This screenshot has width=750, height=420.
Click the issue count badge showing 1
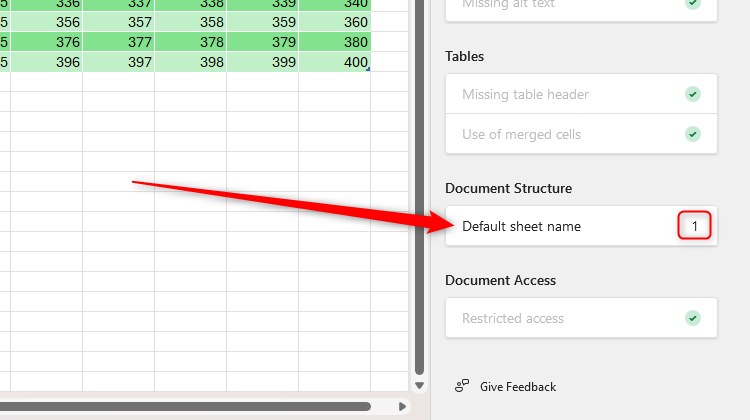[x=694, y=226]
